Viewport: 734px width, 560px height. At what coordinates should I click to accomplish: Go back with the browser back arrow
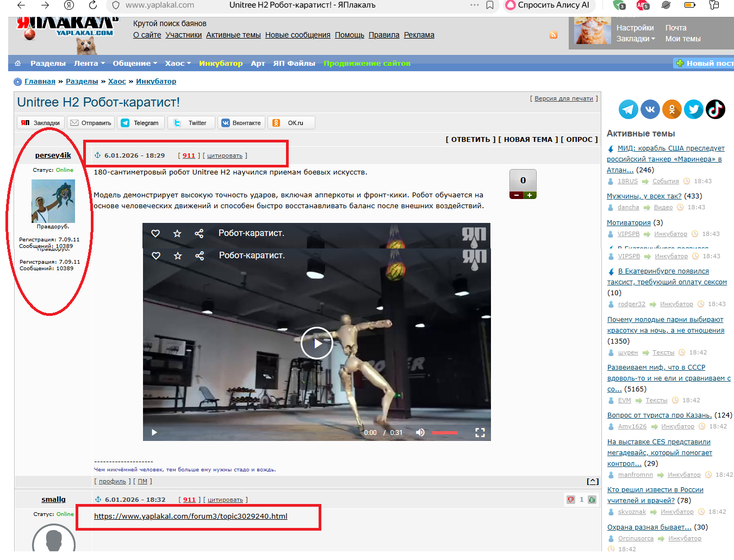pyautogui.click(x=21, y=5)
